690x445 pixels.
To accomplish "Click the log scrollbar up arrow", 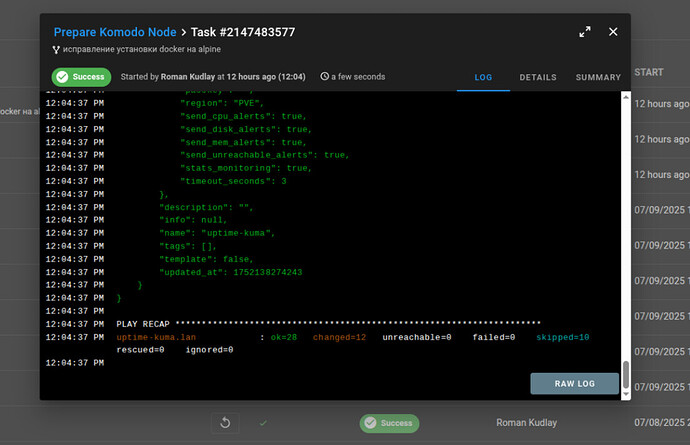I will [x=626, y=97].
